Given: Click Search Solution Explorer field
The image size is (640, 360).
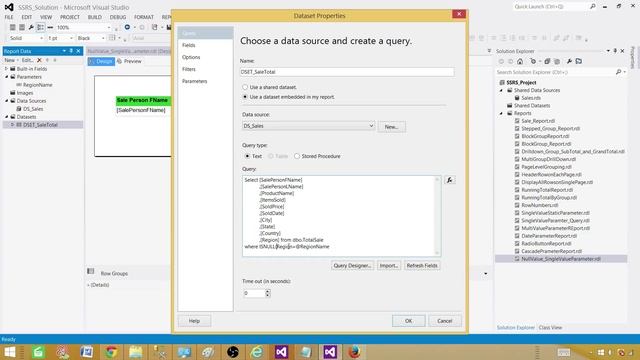Looking at the screenshot, I should [x=555, y=72].
